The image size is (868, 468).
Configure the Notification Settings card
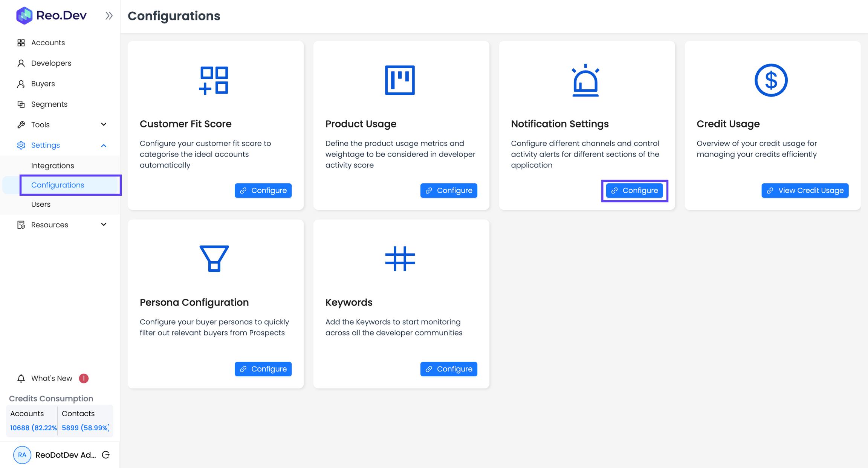coord(634,190)
